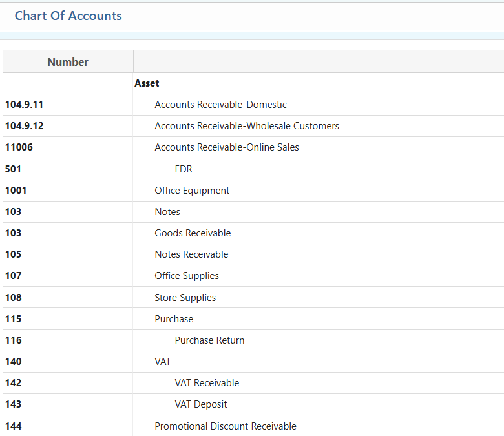Click account number 11006
This screenshot has width=504, height=436.
19,147
